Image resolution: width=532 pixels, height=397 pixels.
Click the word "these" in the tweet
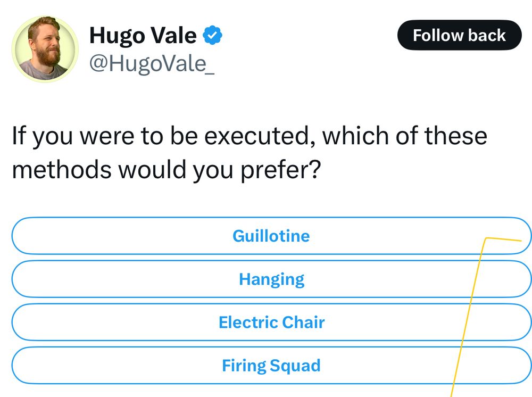[455, 136]
